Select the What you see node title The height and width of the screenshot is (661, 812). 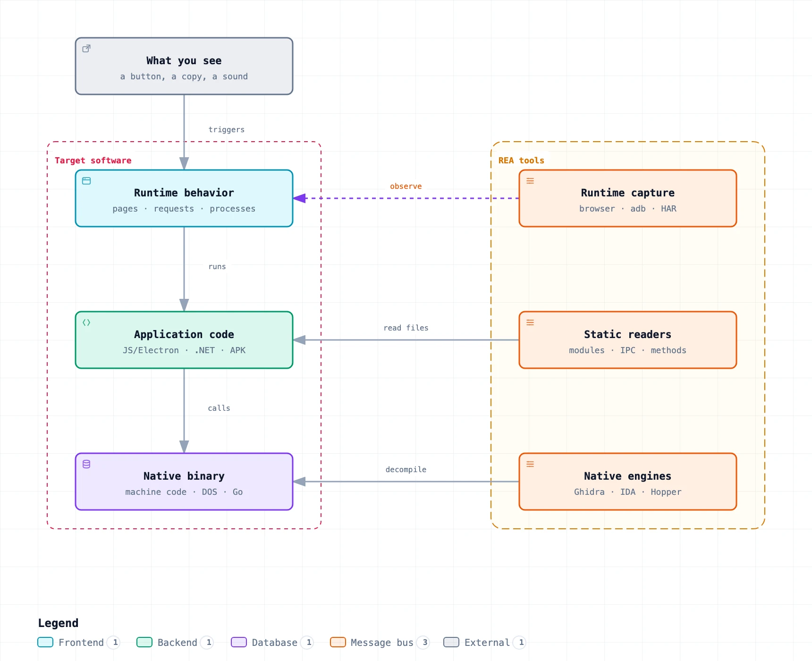click(x=184, y=60)
